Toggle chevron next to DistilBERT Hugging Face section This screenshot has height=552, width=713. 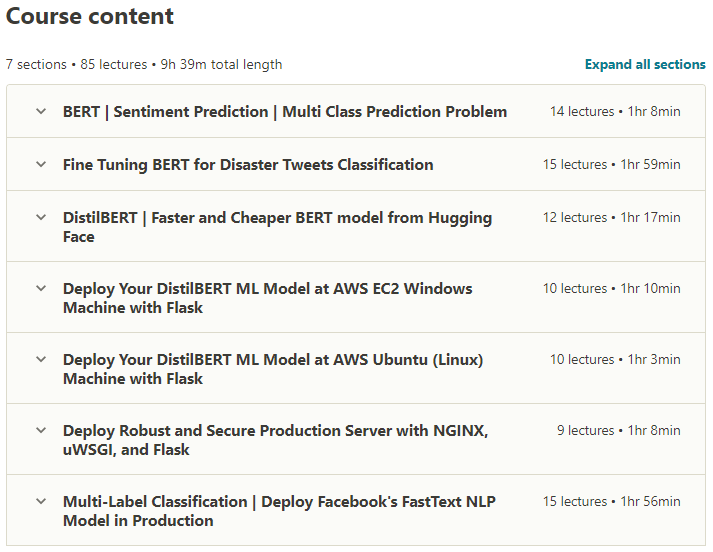coord(41,217)
